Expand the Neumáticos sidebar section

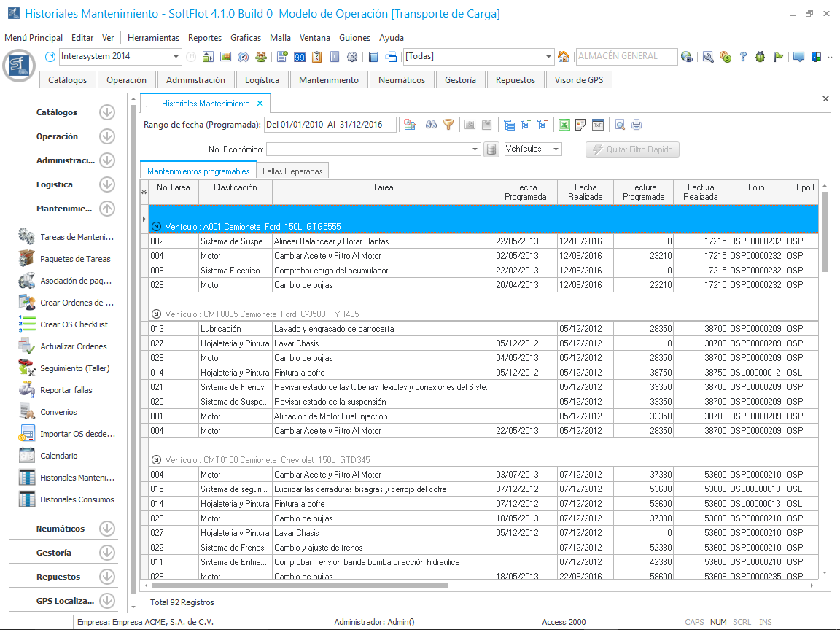click(x=107, y=529)
